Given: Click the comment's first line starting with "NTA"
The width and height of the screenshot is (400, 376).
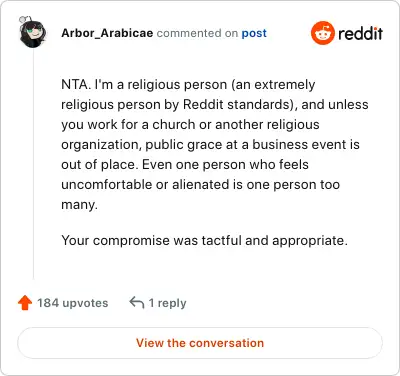Looking at the screenshot, I should [188, 85].
